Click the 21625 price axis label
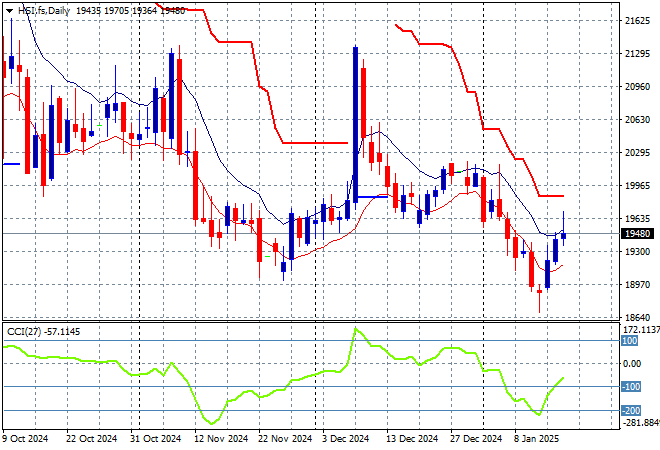Image resolution: width=660 pixels, height=450 pixels. pyautogui.click(x=636, y=21)
